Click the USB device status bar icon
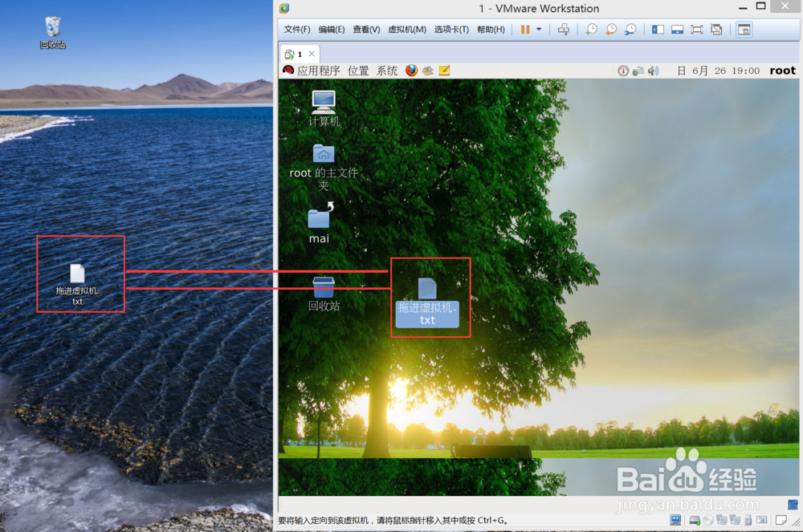Image resolution: width=803 pixels, height=532 pixels. tap(748, 520)
